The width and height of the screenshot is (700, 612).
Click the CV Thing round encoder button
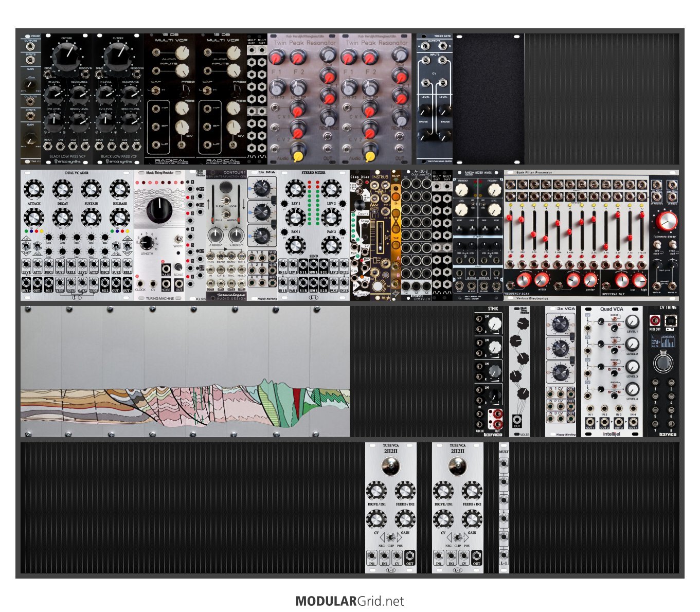tap(663, 363)
